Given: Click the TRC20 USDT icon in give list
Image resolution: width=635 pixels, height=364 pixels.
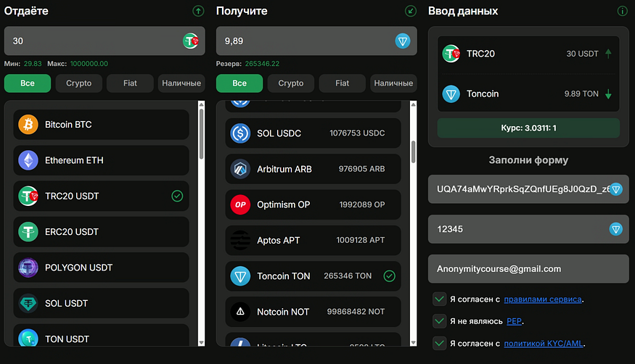Looking at the screenshot, I should coord(28,197).
